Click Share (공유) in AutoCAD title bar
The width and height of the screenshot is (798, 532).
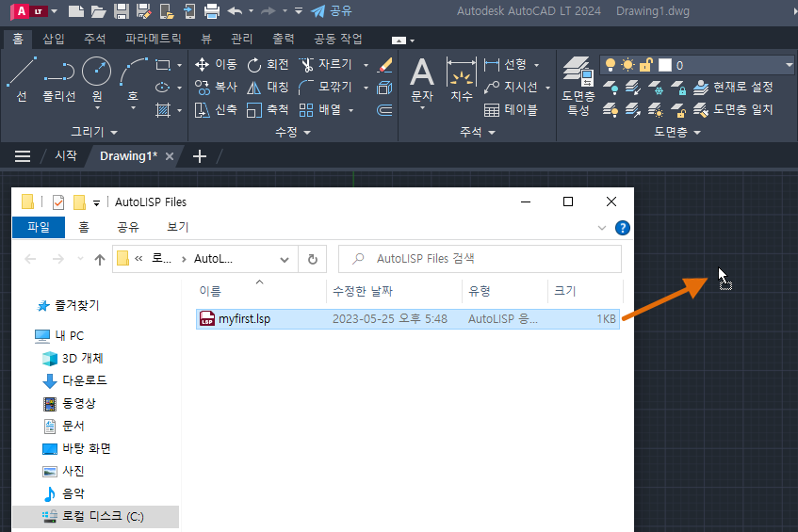click(x=332, y=11)
